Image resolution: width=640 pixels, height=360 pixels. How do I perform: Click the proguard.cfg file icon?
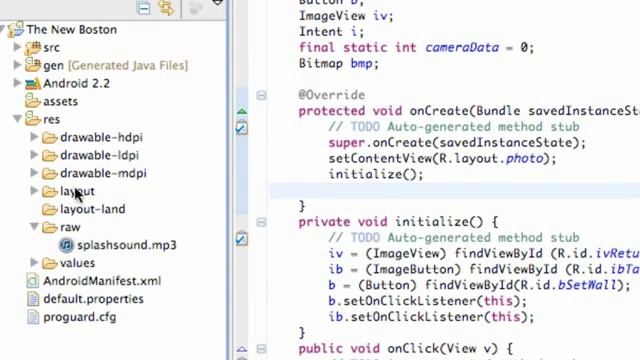click(33, 317)
